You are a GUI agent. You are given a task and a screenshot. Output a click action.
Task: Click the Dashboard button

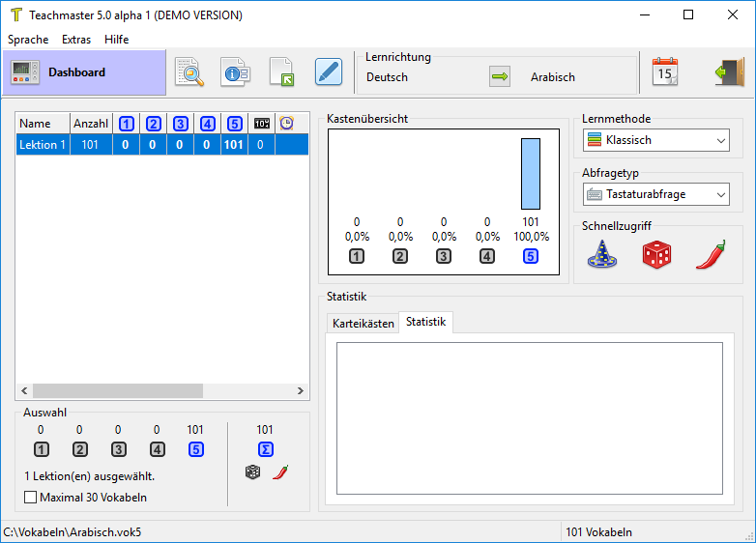84,72
